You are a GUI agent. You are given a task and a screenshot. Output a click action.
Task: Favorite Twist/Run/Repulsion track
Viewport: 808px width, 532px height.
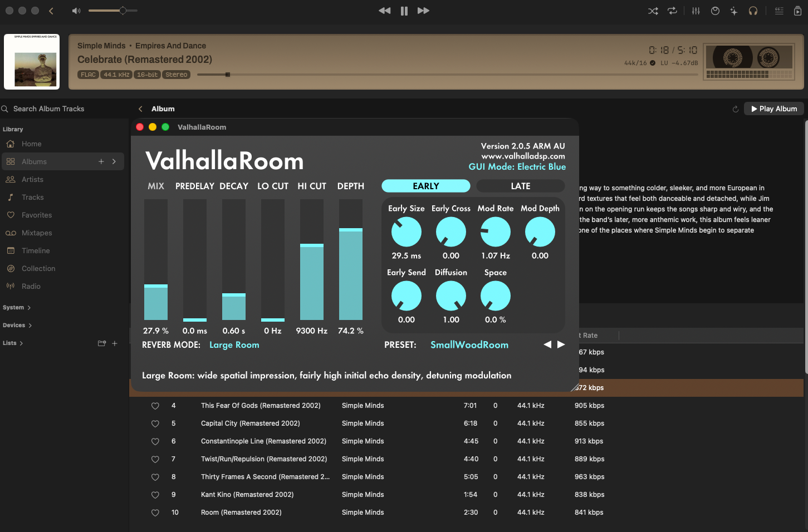point(155,460)
